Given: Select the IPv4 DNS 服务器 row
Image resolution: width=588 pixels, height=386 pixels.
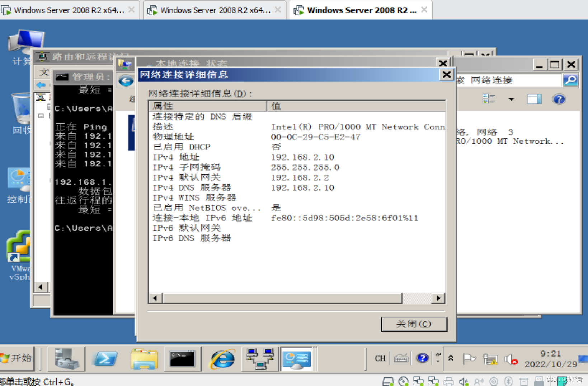Looking at the screenshot, I should pos(297,187).
